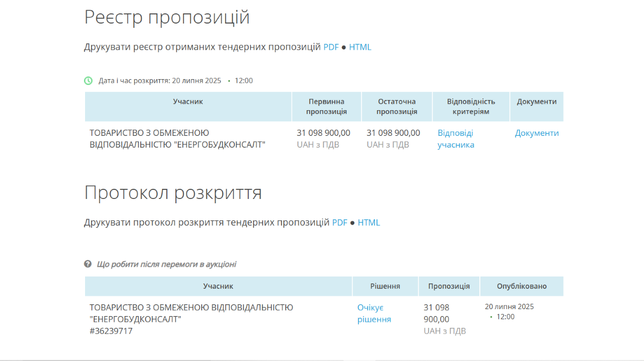Open the 'Документи' link in participant row
The image size is (644, 361).
pos(536,133)
